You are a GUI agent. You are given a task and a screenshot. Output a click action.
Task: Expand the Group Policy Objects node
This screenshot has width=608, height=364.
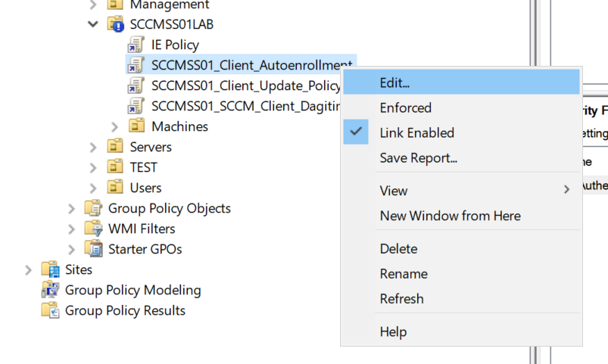(x=71, y=209)
